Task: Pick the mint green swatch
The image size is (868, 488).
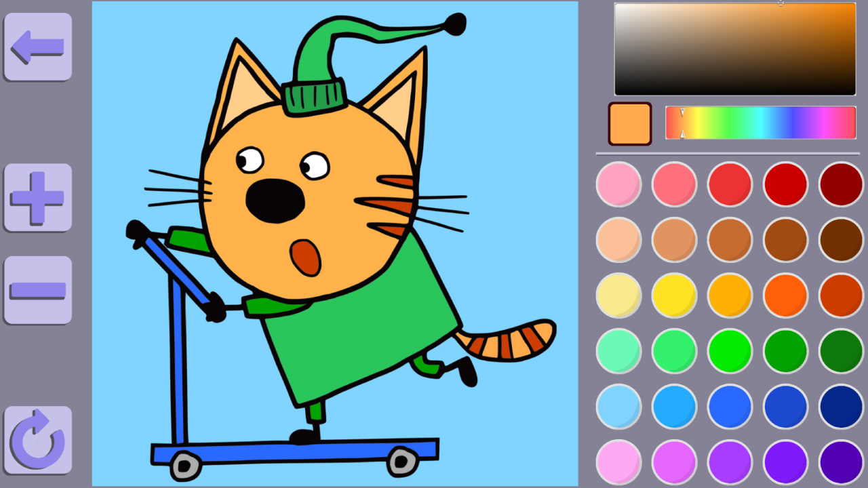Action: click(618, 350)
